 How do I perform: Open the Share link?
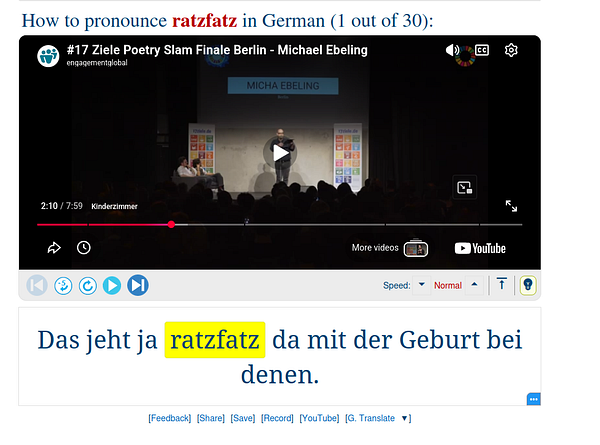pos(211,418)
